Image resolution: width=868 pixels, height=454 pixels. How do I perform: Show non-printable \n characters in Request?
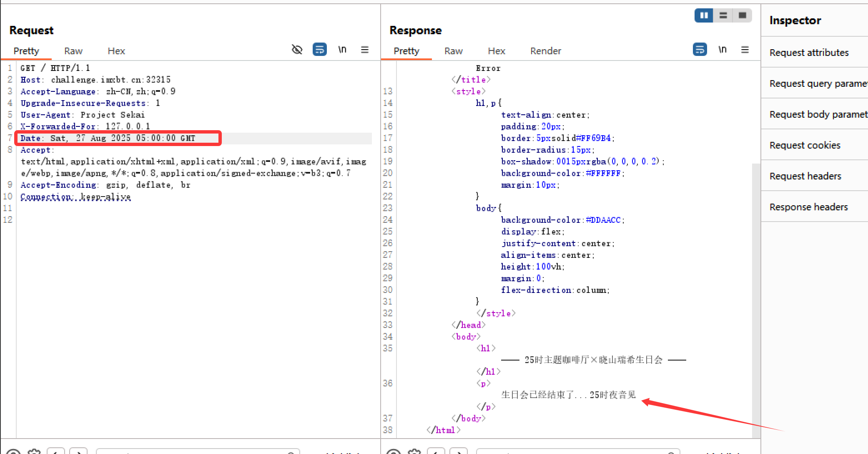coord(342,50)
